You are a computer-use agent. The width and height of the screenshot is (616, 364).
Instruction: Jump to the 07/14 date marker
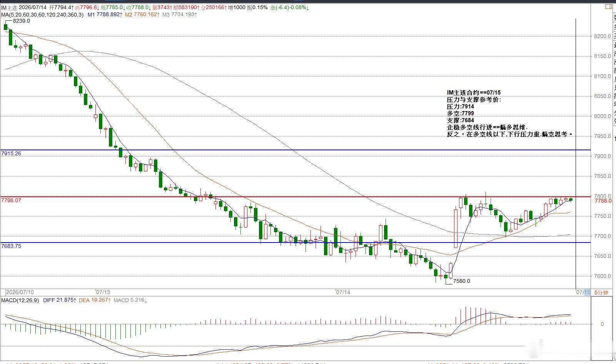click(343, 292)
